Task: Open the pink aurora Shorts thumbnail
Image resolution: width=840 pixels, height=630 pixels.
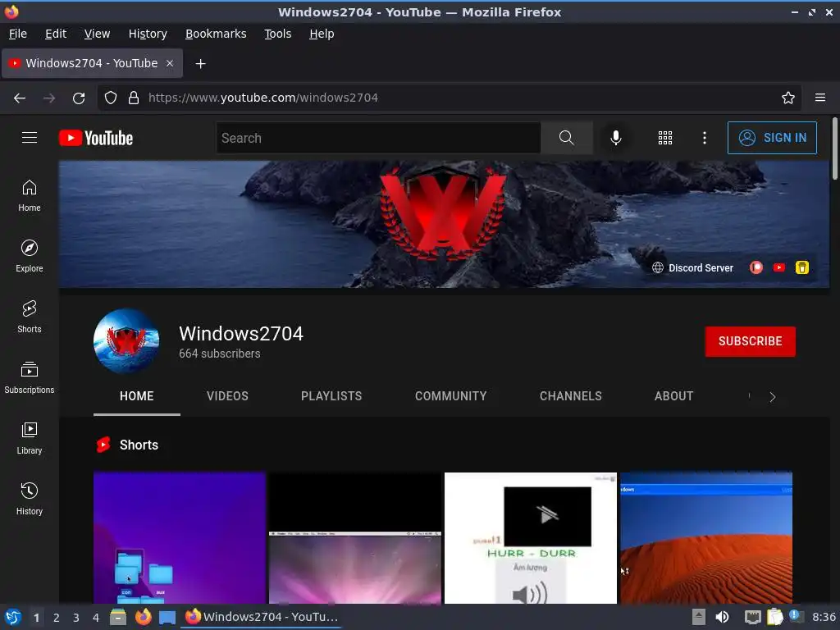Action: coord(354,538)
